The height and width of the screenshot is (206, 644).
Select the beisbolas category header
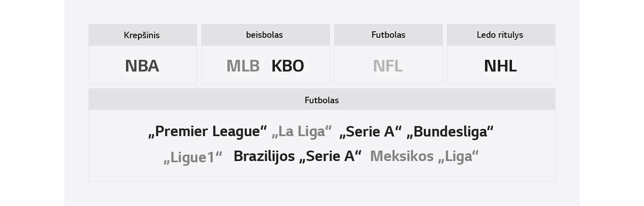click(x=264, y=35)
